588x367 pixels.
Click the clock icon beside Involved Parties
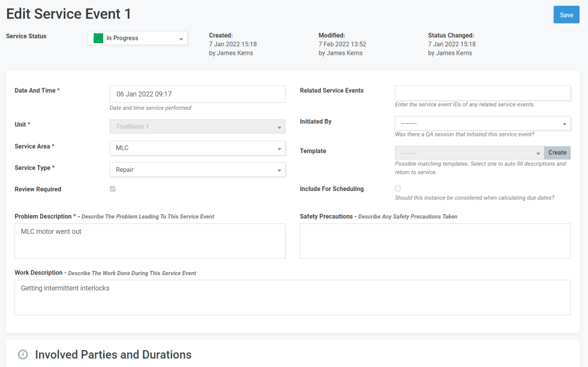pyautogui.click(x=23, y=354)
